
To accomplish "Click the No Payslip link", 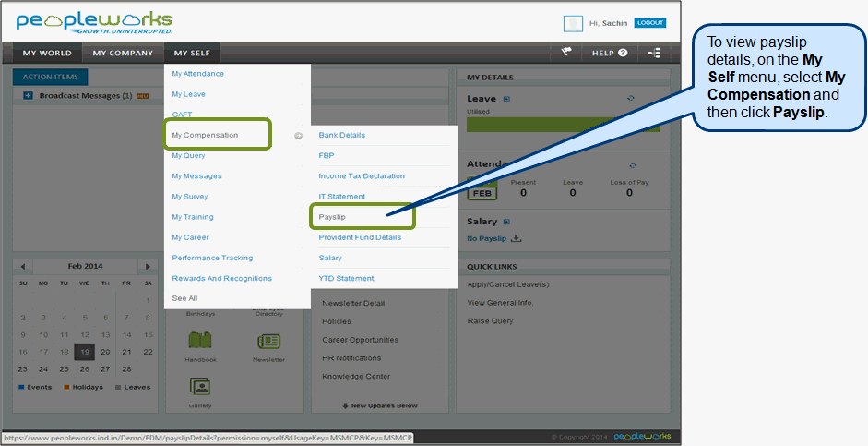I will pos(487,239).
